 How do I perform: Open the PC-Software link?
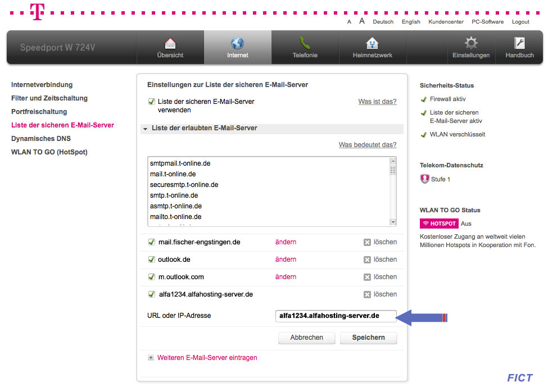pos(487,22)
